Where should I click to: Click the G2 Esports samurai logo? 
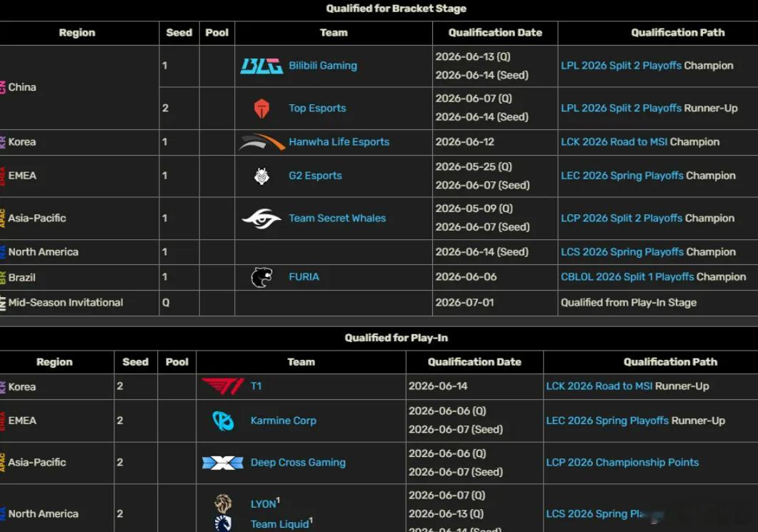point(261,176)
